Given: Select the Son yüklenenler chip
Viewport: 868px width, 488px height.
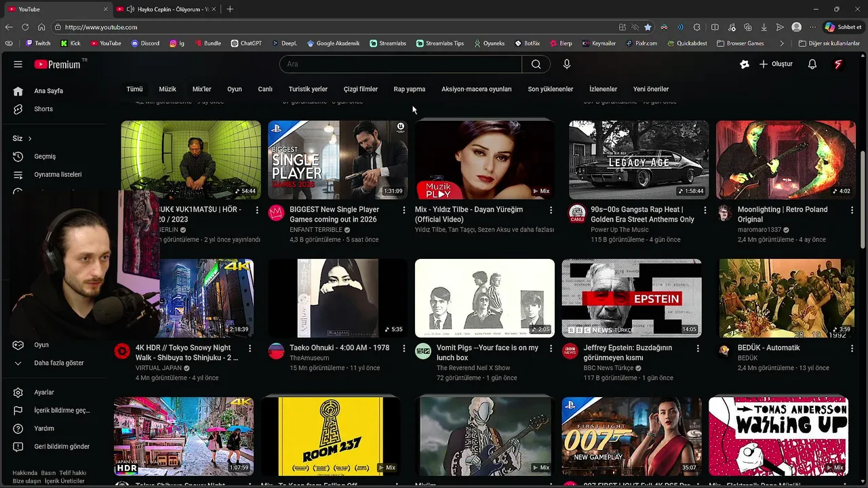Looking at the screenshot, I should coord(551,89).
